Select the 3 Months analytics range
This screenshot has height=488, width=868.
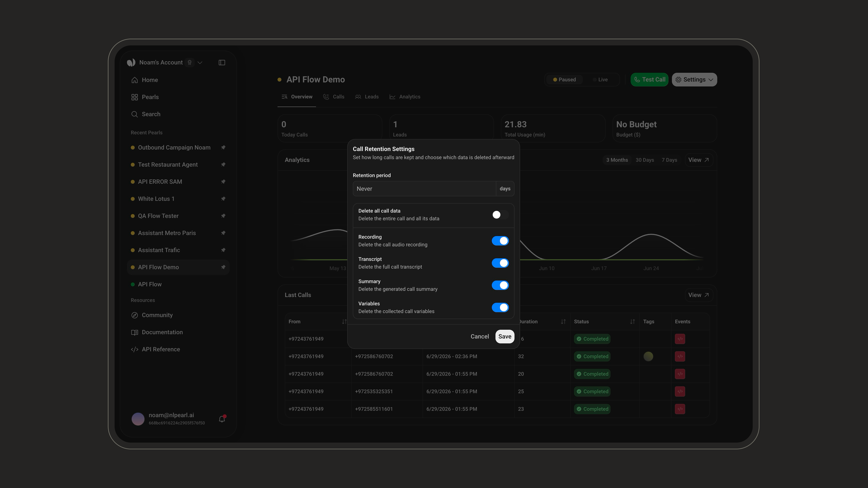tap(617, 160)
